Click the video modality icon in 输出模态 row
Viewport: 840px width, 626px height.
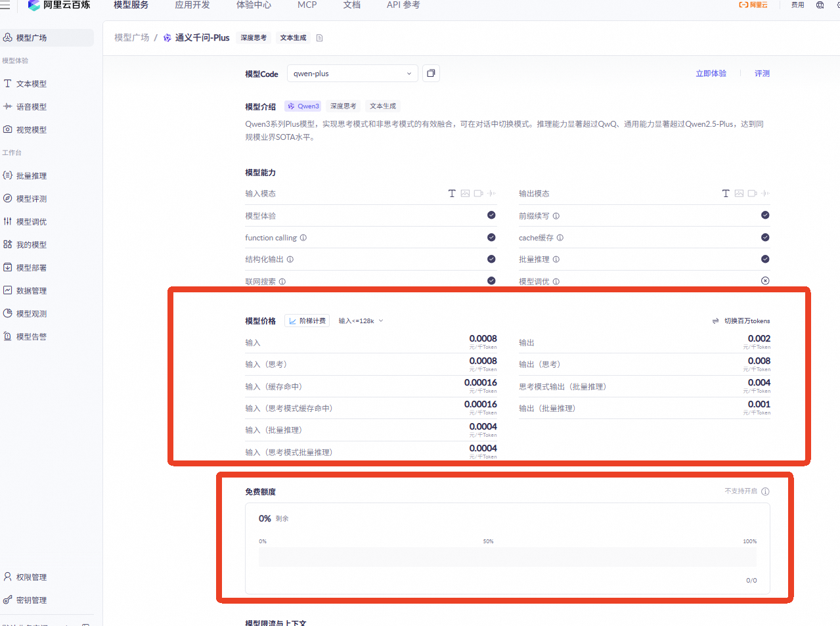point(752,194)
